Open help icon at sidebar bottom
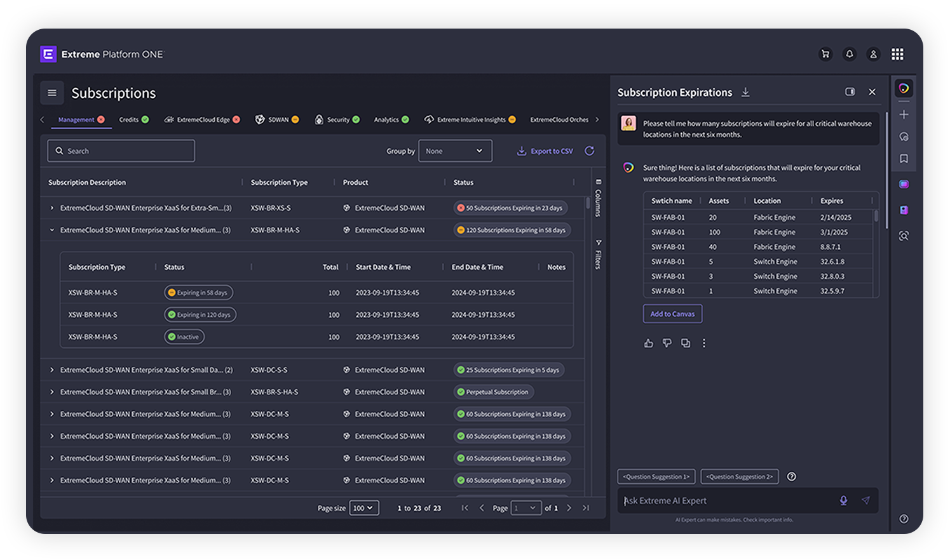950x560 pixels. tap(904, 519)
